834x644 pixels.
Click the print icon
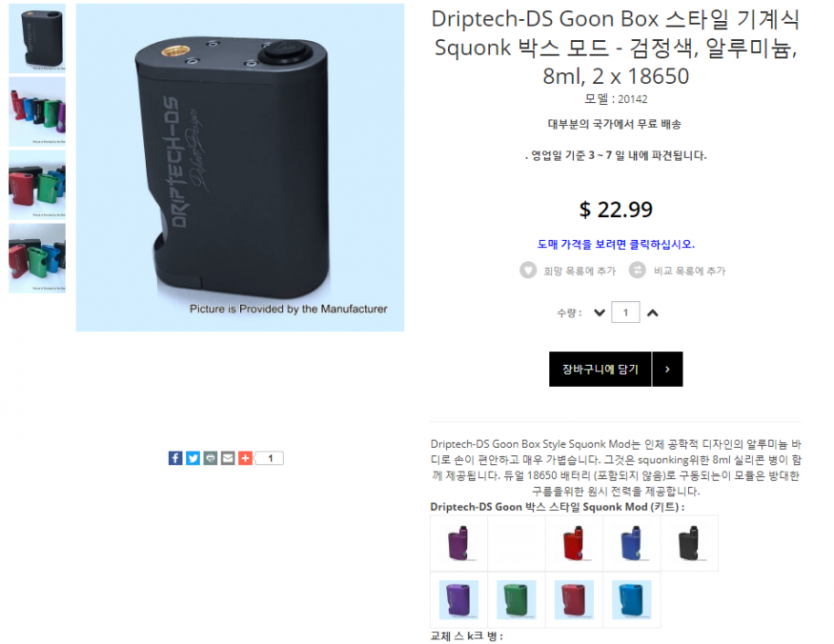[x=210, y=458]
